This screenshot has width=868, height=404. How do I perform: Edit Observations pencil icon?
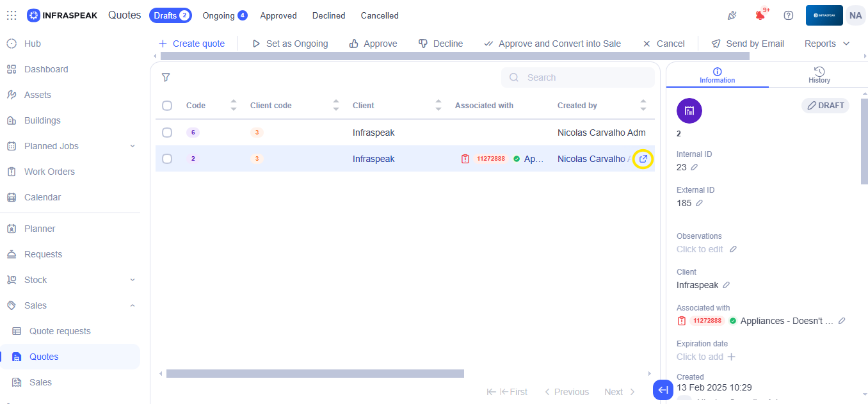pos(733,249)
